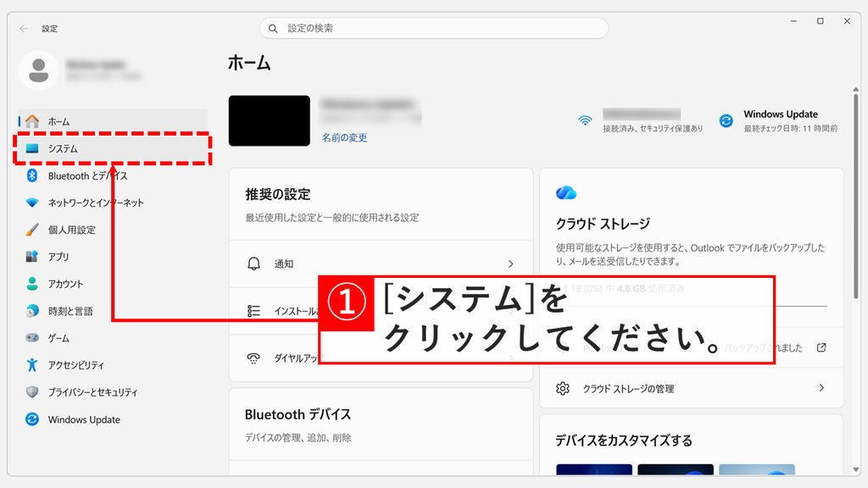Click the 個人用設定 paintbrush icon

click(32, 230)
